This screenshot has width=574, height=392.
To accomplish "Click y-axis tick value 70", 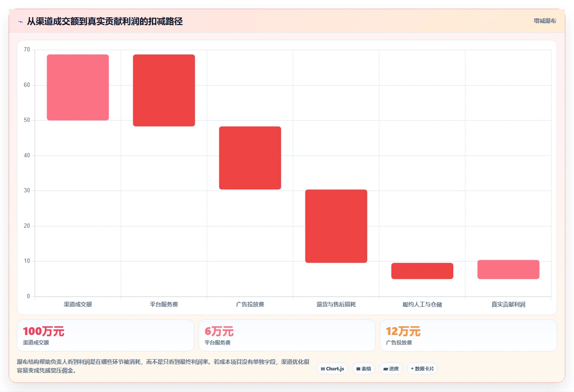I will pyautogui.click(x=27, y=50).
